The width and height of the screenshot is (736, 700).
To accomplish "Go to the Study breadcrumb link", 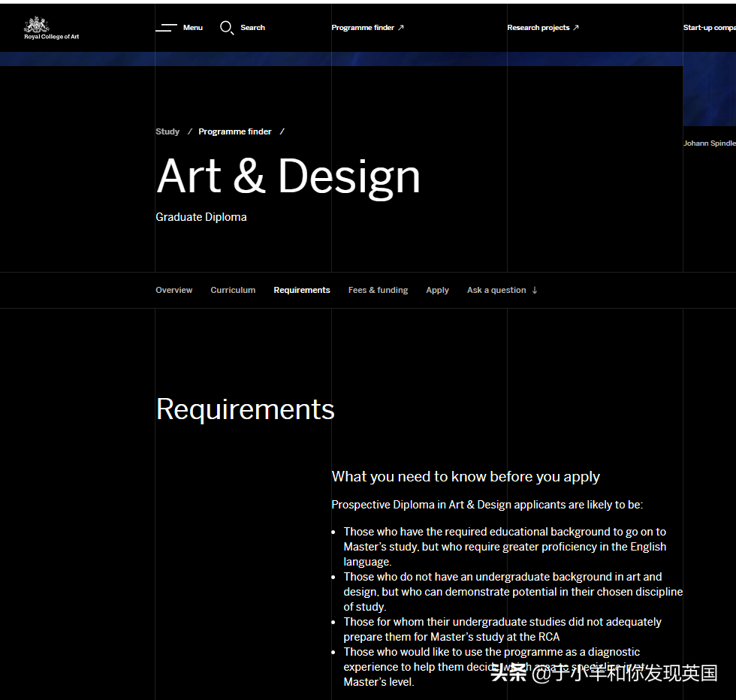I will (167, 131).
